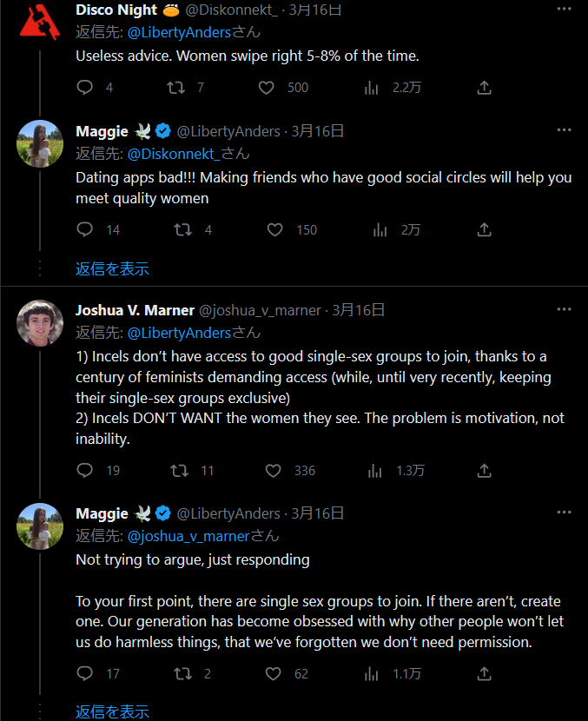
Task: Open more options on Disco Night's tweet
Action: (x=564, y=9)
